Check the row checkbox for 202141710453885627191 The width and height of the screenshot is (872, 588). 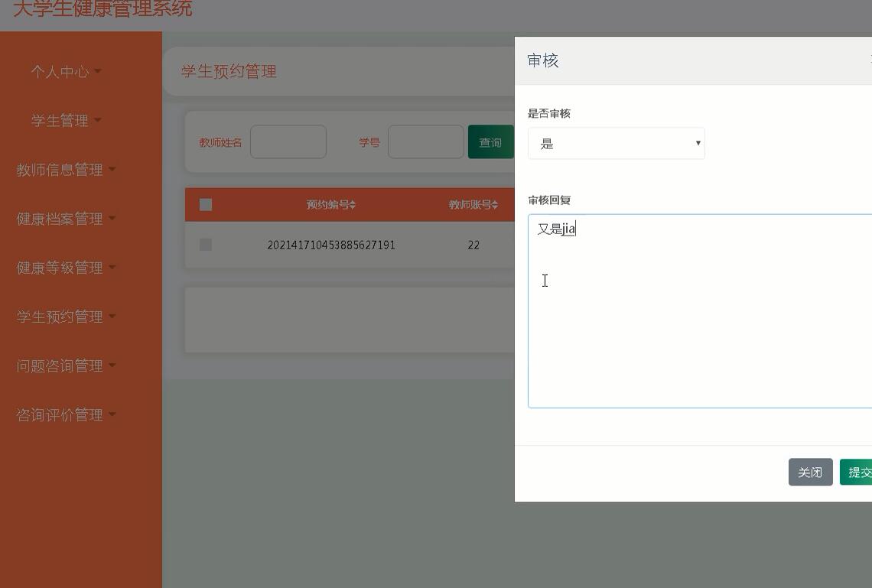pos(206,245)
